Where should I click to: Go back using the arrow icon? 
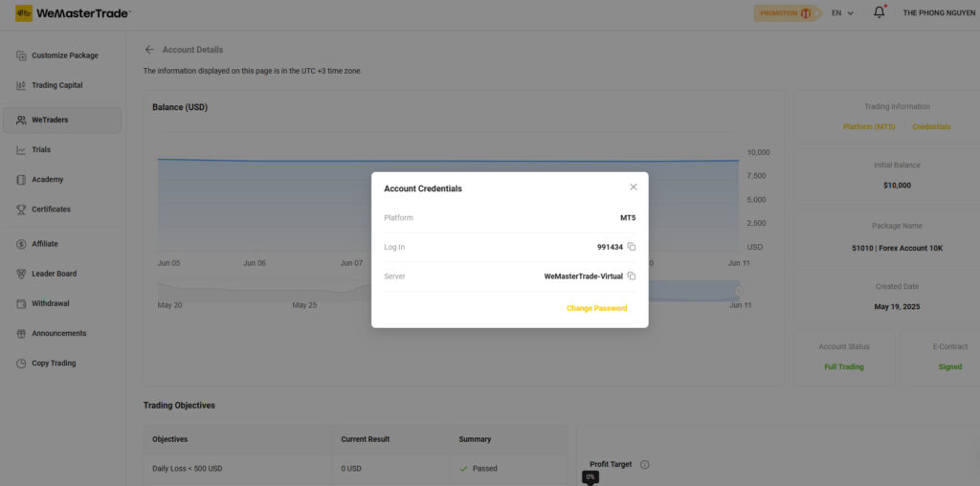(149, 50)
